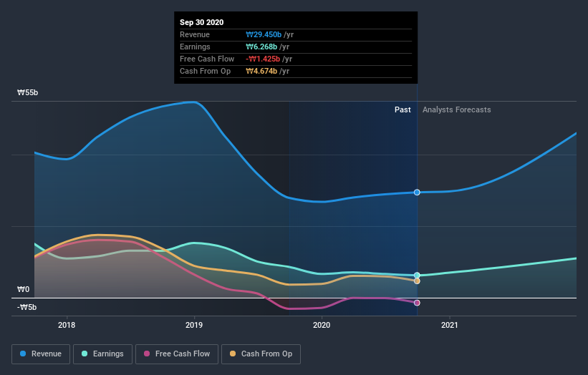Click the 'Sep 30 2020' tooltip date

pyautogui.click(x=202, y=22)
